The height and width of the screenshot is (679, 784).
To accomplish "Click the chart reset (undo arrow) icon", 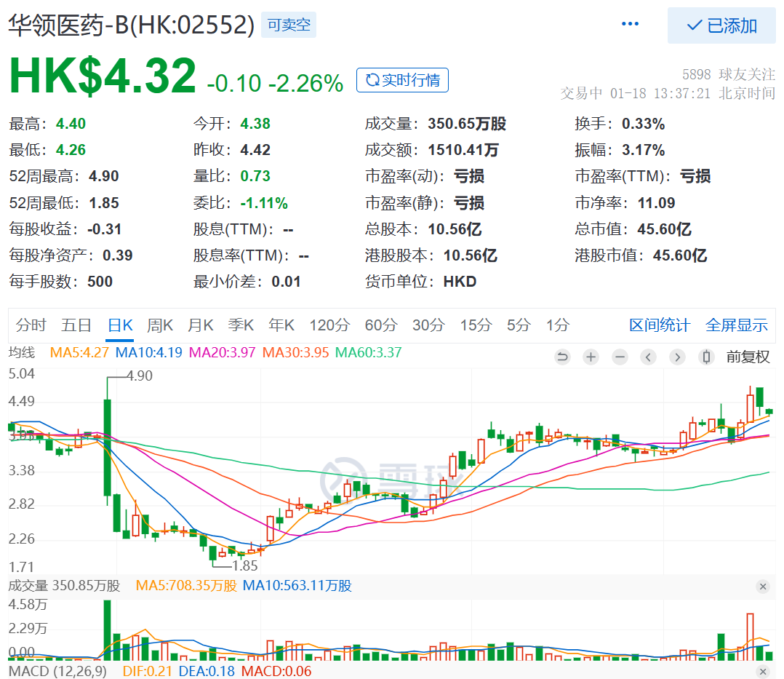I will (562, 357).
